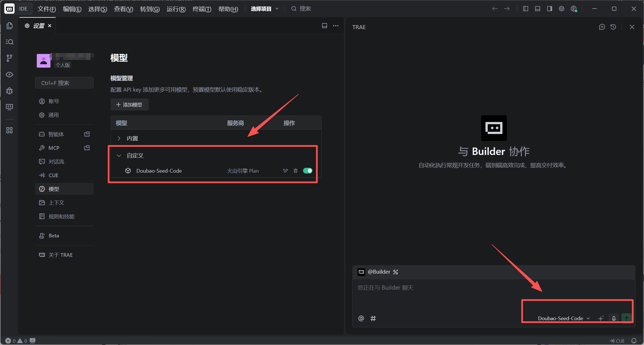This screenshot has height=345, width=644.
Task: Open the 终端(T) menu
Action: pos(202,9)
